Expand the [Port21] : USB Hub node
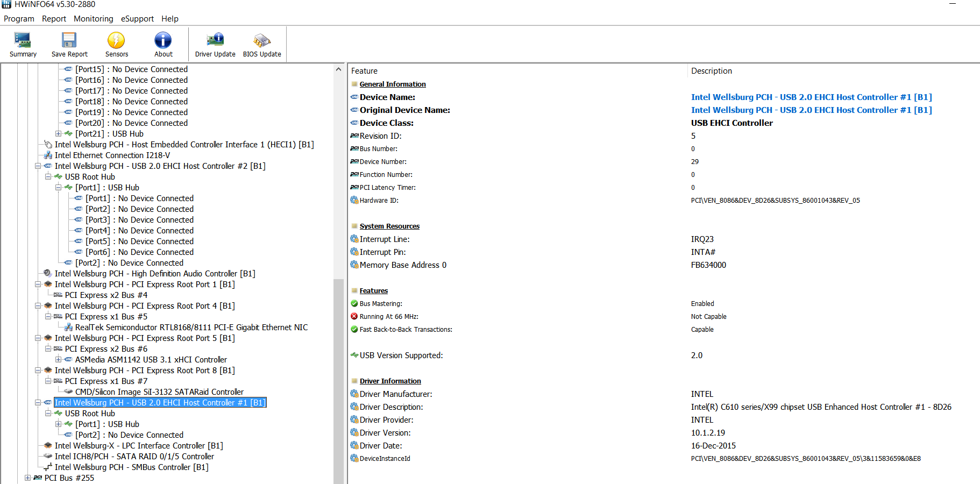Image resolution: width=980 pixels, height=484 pixels. pyautogui.click(x=59, y=134)
